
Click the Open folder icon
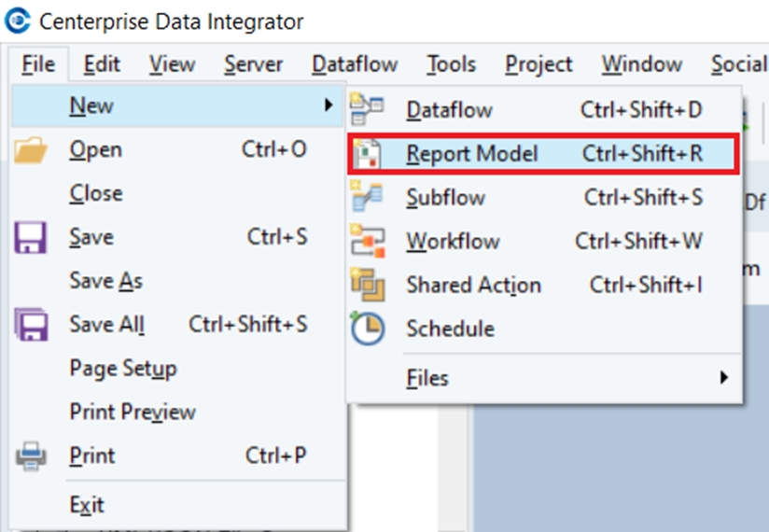(x=32, y=150)
